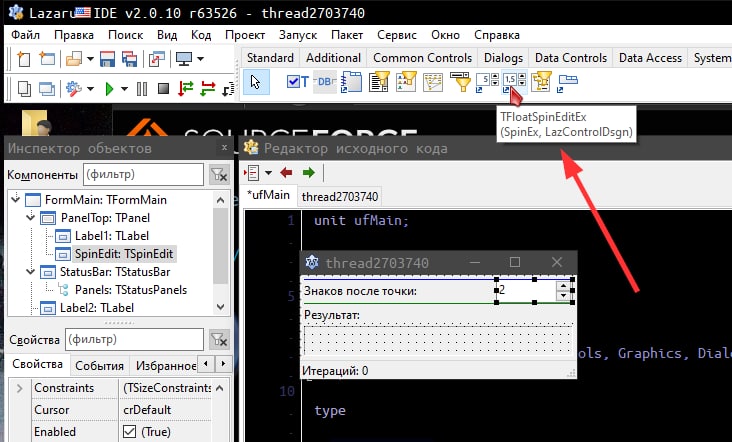Switch to the Additional palette tab
This screenshot has height=442, width=732.
(x=333, y=58)
